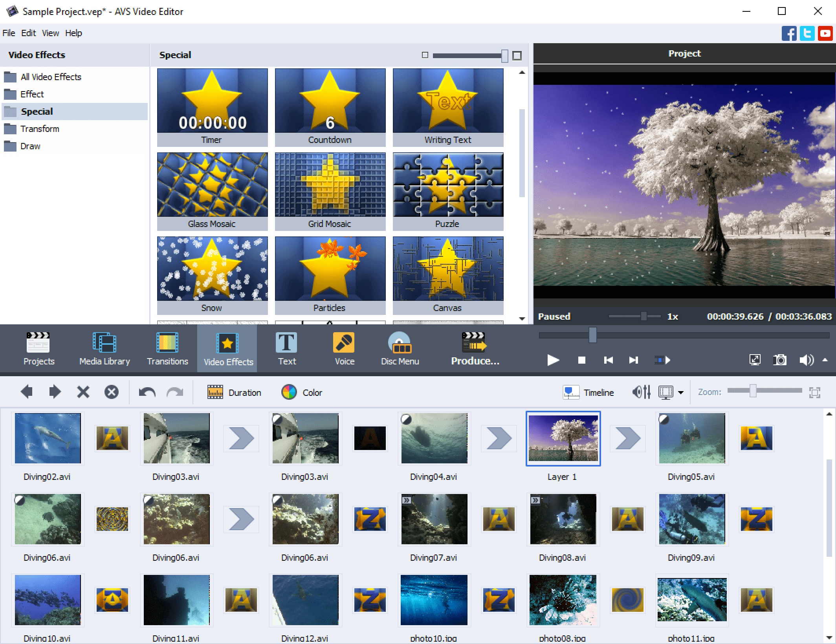Click the Produce button

click(x=475, y=348)
